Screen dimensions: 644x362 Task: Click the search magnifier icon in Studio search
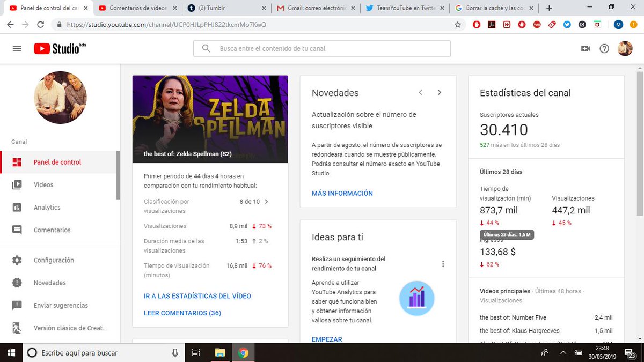(206, 48)
